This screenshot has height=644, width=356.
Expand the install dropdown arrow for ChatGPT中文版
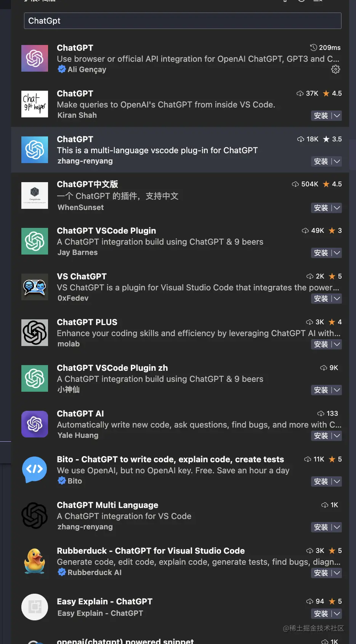(337, 208)
